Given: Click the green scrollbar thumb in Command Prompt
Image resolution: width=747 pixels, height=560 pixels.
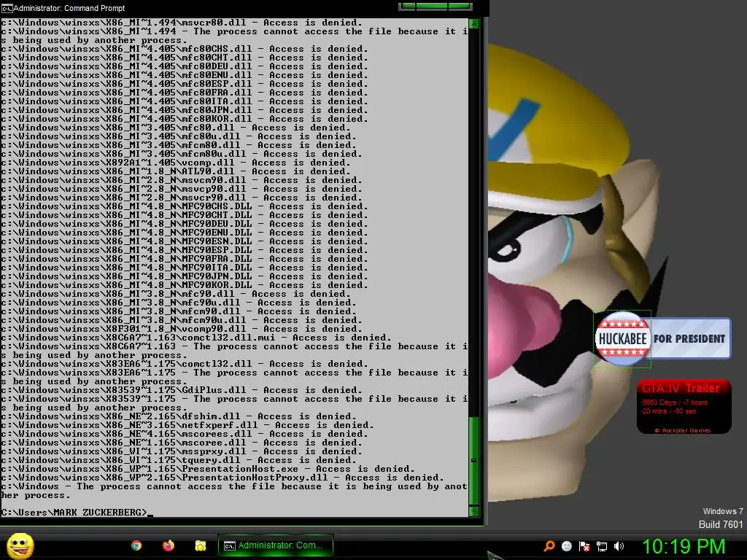Looking at the screenshot, I should [473, 461].
